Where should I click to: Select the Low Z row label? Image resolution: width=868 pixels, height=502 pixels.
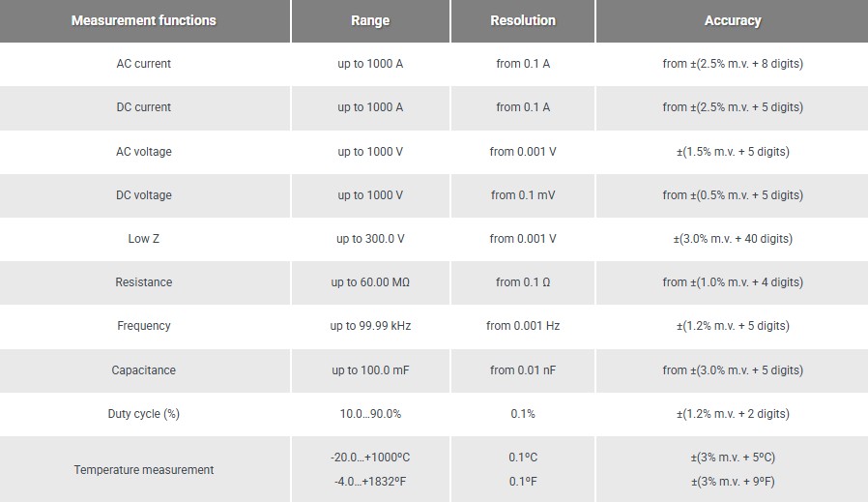[144, 239]
